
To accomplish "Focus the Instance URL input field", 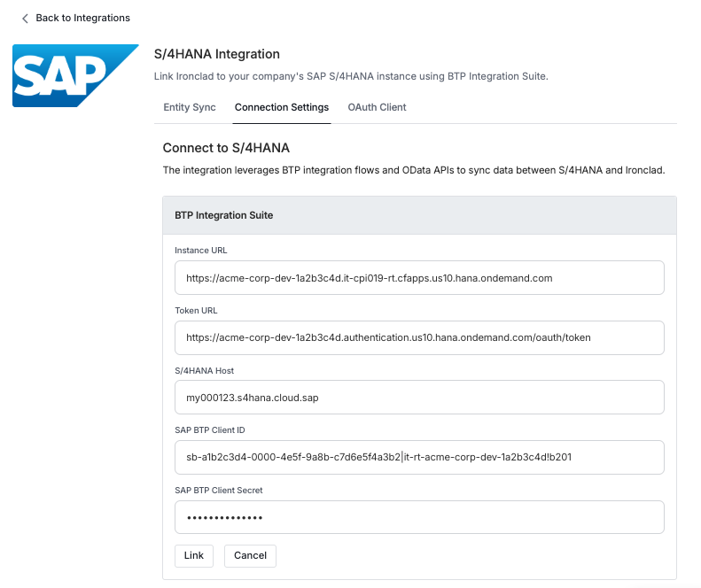I will (419, 278).
